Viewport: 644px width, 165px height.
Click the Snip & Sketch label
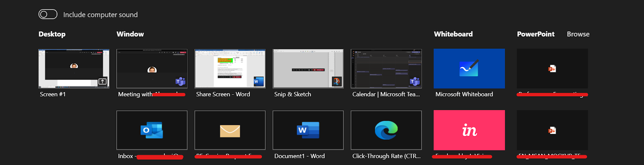pos(293,94)
